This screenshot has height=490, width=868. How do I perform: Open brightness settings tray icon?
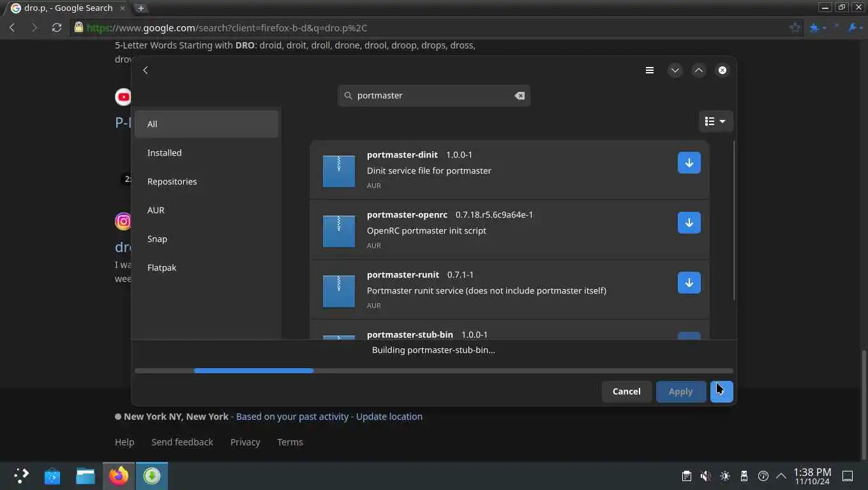(725, 476)
